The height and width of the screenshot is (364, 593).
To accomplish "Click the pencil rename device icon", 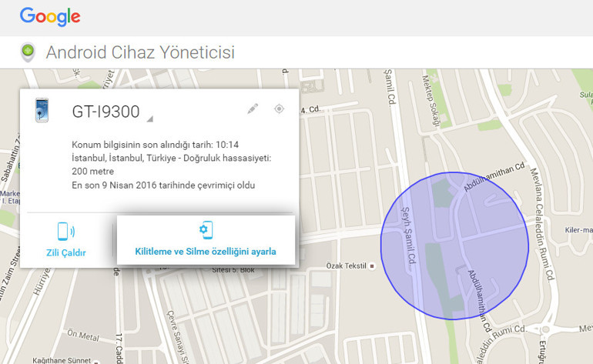I will pos(253,109).
